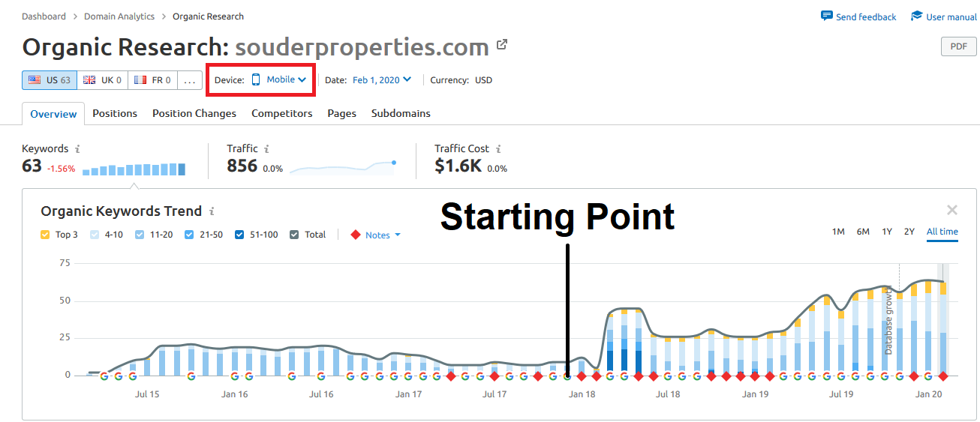
Task: Open more countries ellipsis button
Action: point(189,80)
